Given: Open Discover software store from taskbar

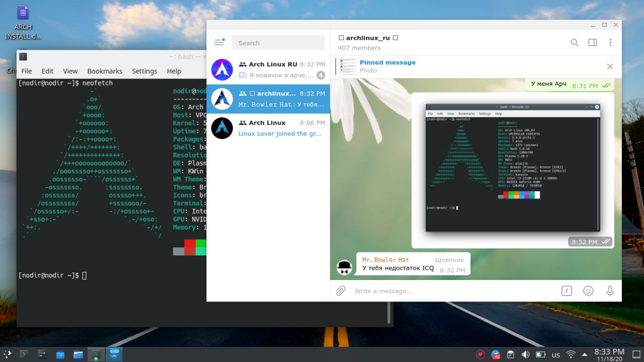Looking at the screenshot, I should click(60, 354).
